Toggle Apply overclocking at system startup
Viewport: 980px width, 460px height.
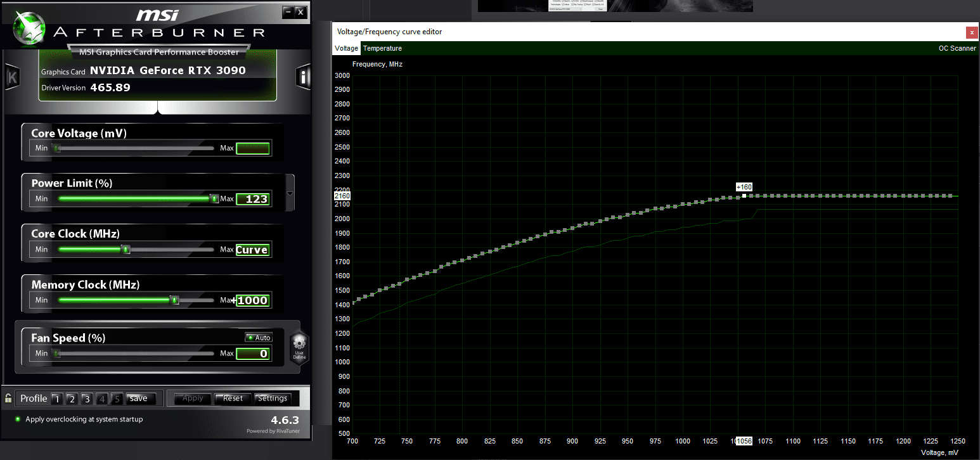79,419
